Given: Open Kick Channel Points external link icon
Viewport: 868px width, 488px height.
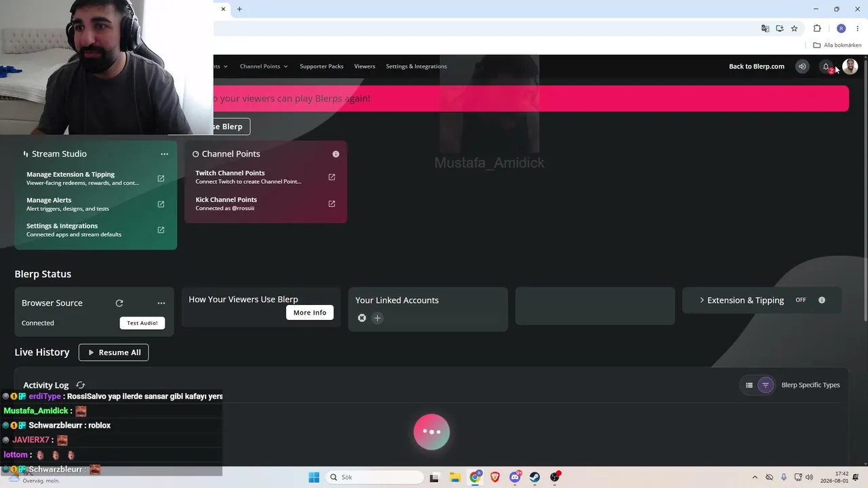Looking at the screenshot, I should (332, 203).
